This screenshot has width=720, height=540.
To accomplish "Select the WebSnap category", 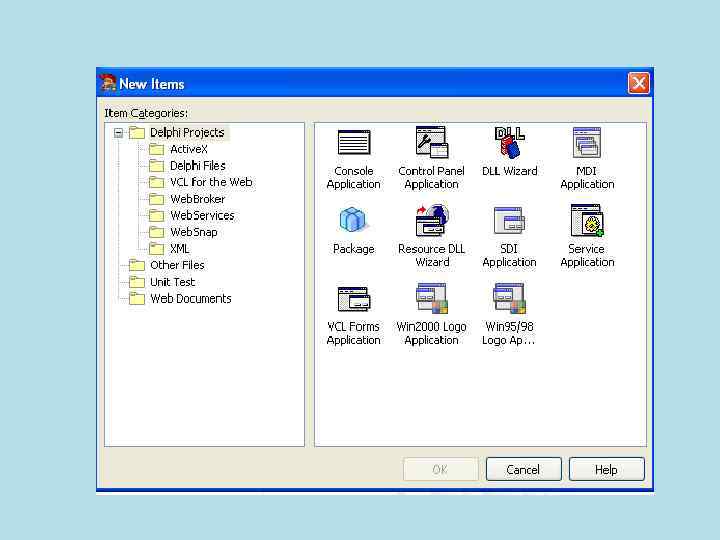I will point(193,232).
